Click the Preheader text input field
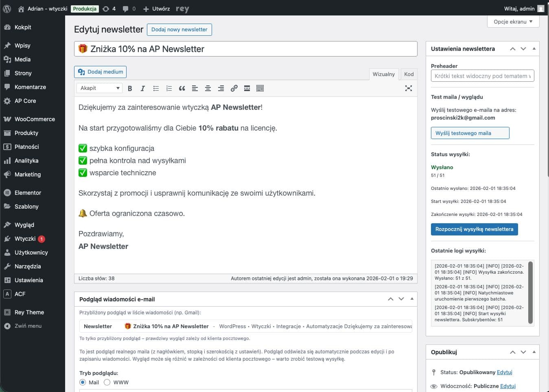 [482, 76]
